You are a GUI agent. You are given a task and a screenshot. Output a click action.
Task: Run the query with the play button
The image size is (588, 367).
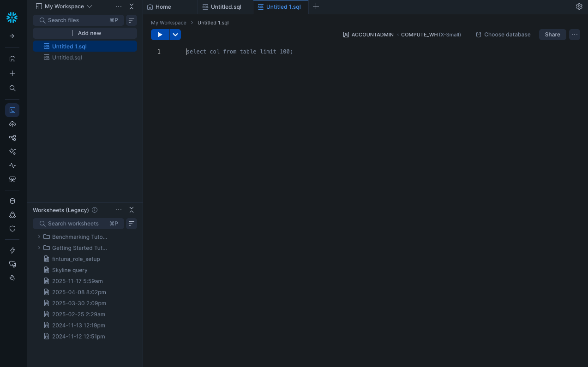(x=160, y=35)
